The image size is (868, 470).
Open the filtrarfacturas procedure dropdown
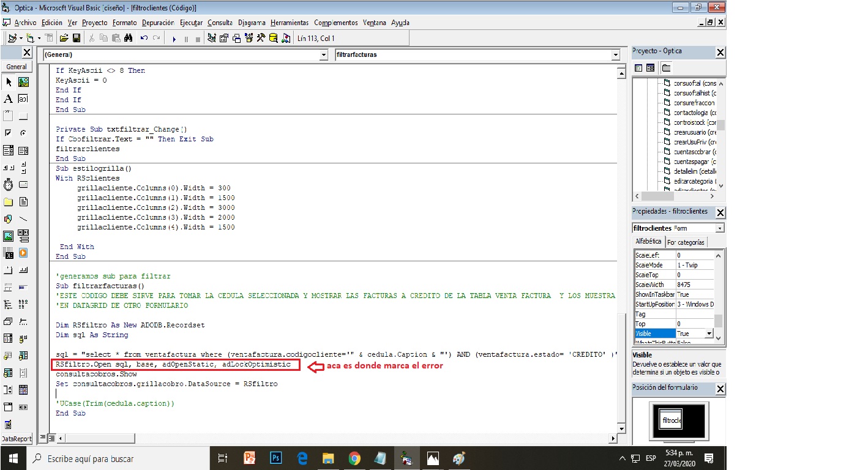tap(615, 55)
